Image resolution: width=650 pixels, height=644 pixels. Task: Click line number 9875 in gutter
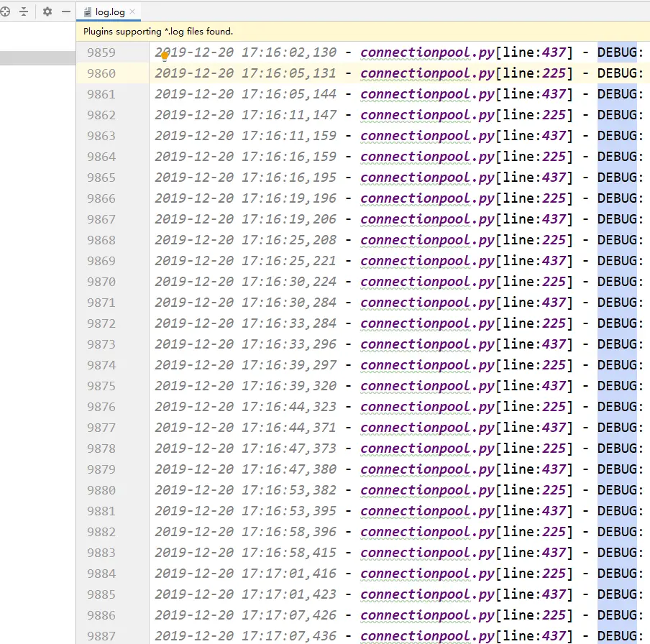[101, 386]
